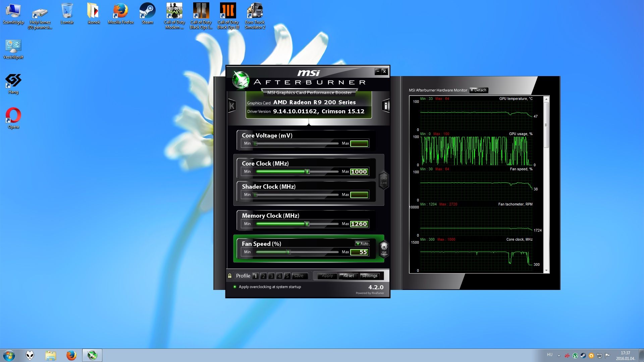Click the GPU usage graph
Viewport: 644px width, 362px height.
476,150
